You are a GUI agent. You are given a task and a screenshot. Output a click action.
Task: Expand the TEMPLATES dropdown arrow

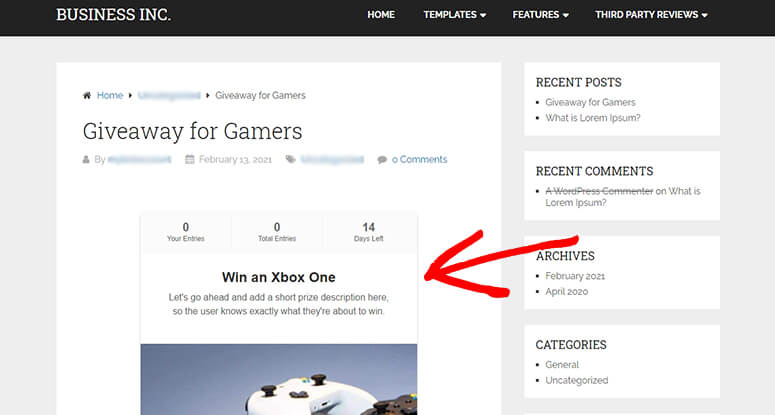click(482, 15)
